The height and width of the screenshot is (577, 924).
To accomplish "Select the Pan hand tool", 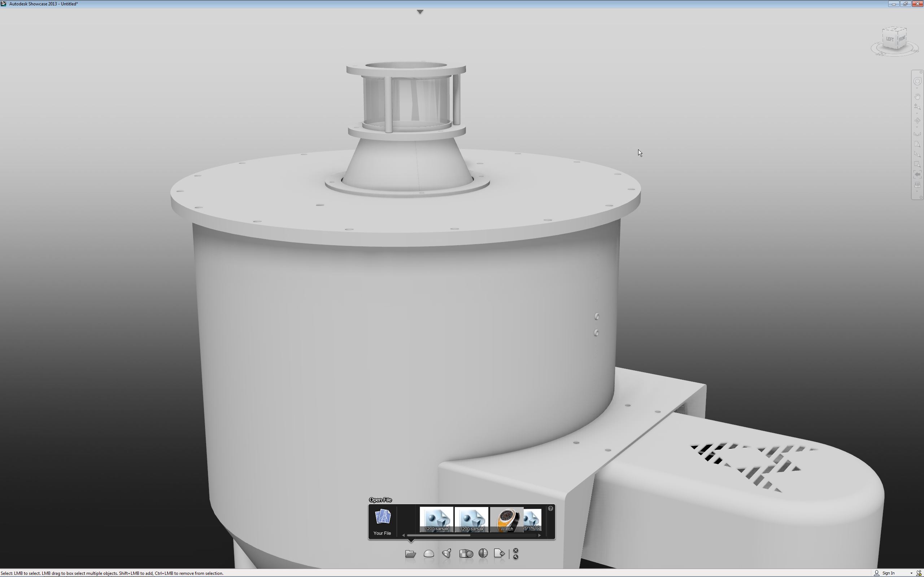I will coord(917,97).
